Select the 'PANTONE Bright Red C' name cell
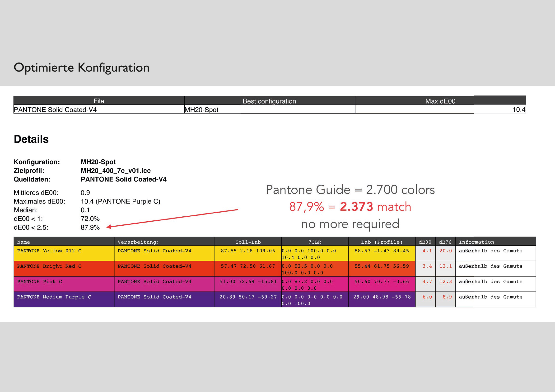 [x=64, y=269]
